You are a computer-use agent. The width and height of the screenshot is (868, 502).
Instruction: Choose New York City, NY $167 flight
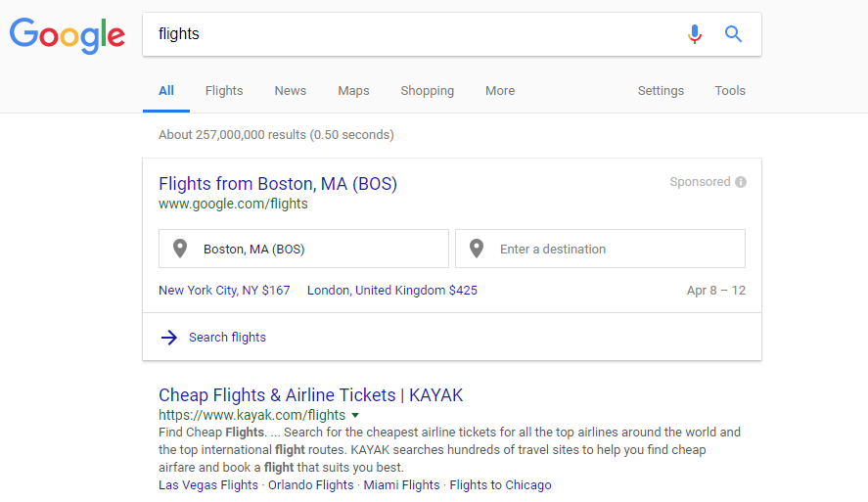(224, 290)
